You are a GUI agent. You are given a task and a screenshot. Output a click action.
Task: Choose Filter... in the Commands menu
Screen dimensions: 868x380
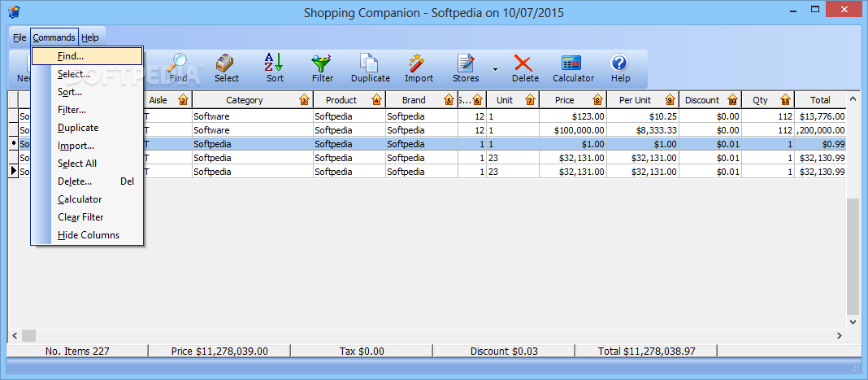point(87,110)
